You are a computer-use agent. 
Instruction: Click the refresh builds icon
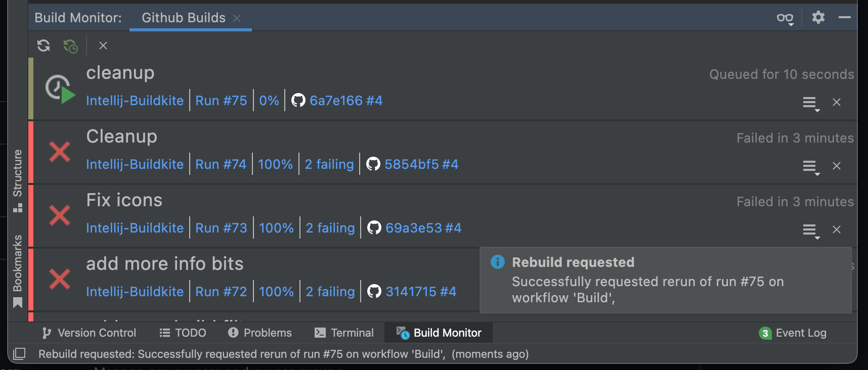coord(44,45)
